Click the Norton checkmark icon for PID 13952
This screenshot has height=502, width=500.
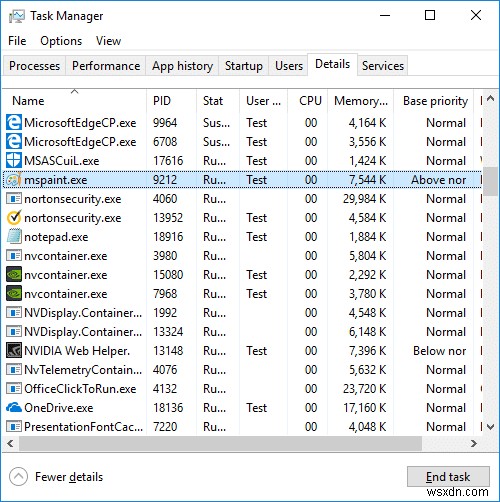(x=14, y=218)
